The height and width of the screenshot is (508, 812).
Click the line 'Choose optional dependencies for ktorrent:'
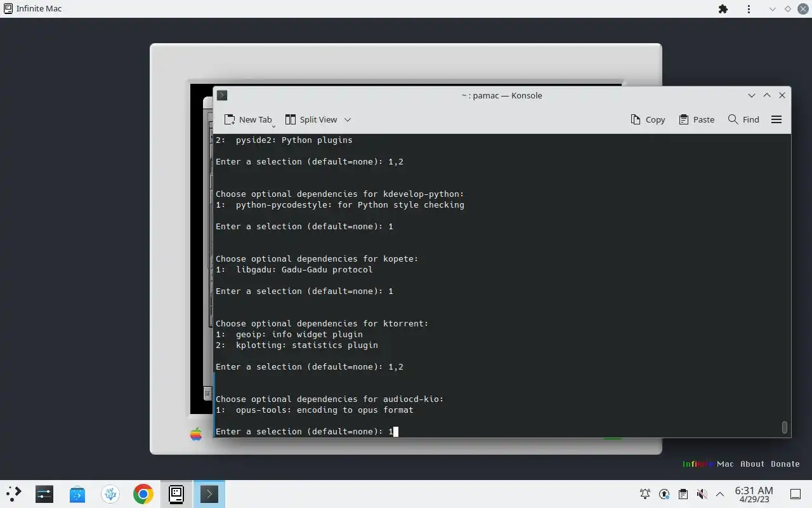click(322, 324)
